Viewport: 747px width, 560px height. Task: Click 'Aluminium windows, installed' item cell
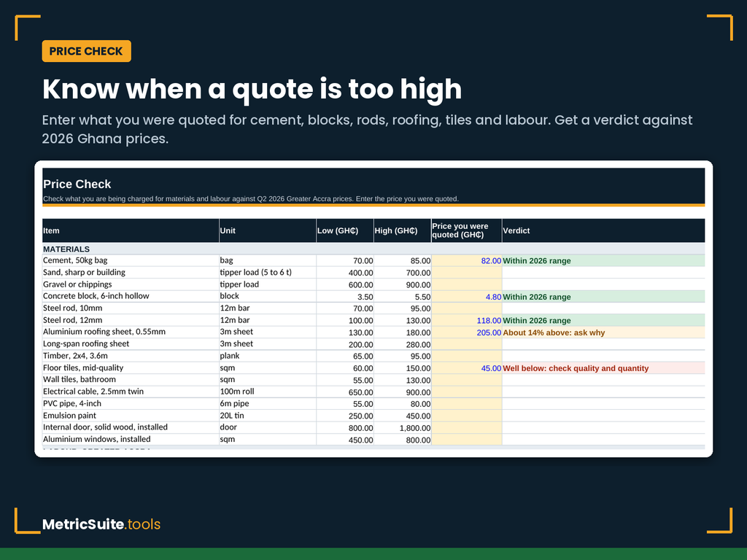coord(131,439)
